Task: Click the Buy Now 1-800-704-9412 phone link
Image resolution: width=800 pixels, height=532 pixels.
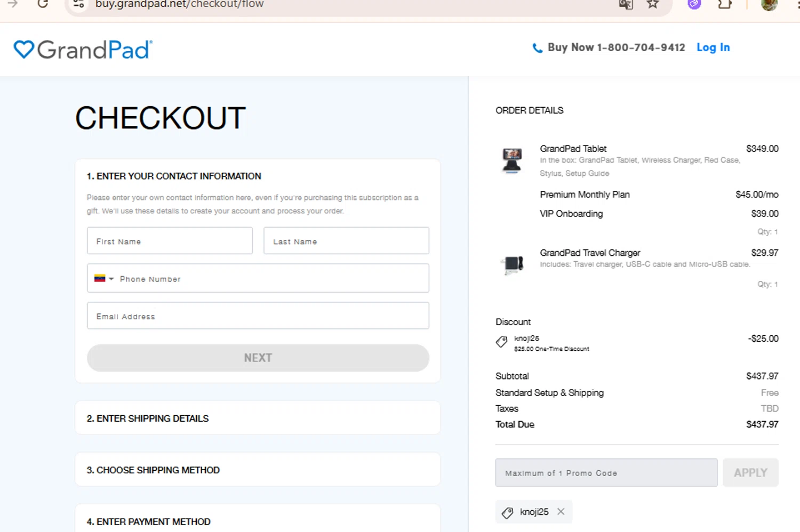Action: 616,47
